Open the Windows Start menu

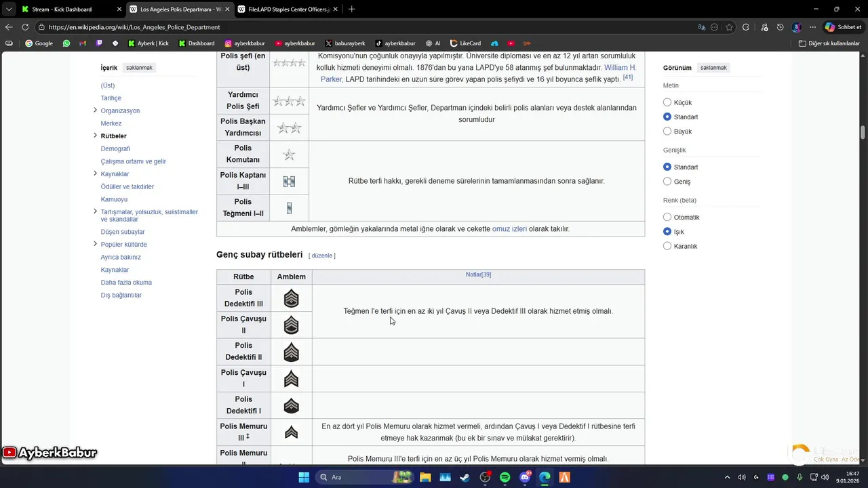coord(303,477)
